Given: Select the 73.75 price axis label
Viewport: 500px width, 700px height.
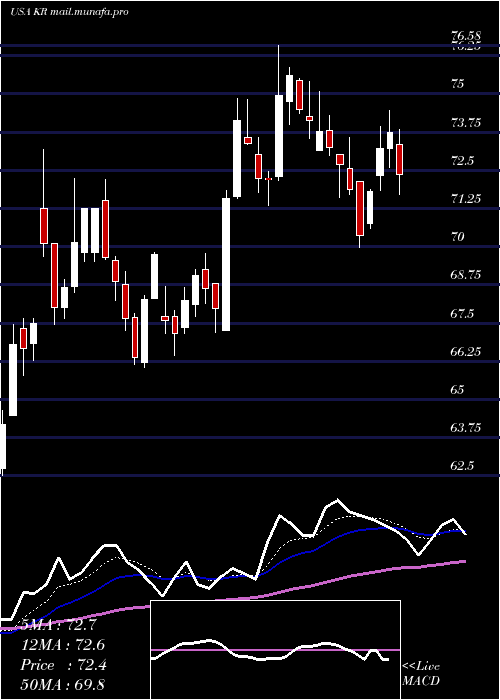Looking at the screenshot, I should click(x=466, y=122).
